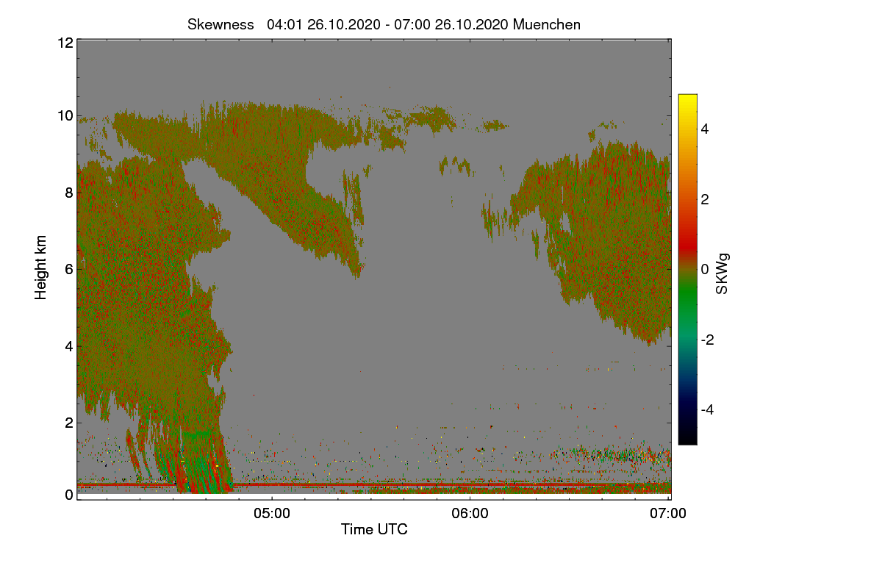Click the height tick label '12'

pos(65,43)
